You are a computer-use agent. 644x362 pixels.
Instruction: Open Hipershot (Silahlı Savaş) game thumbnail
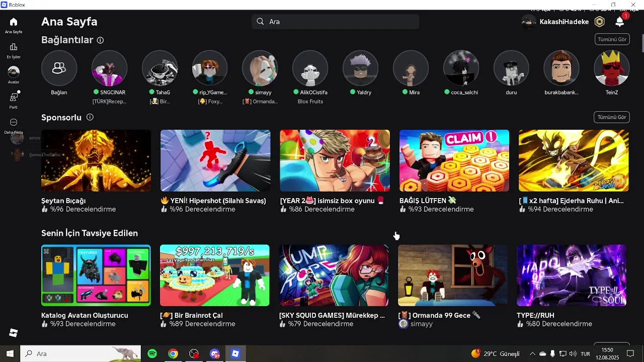[215, 160]
